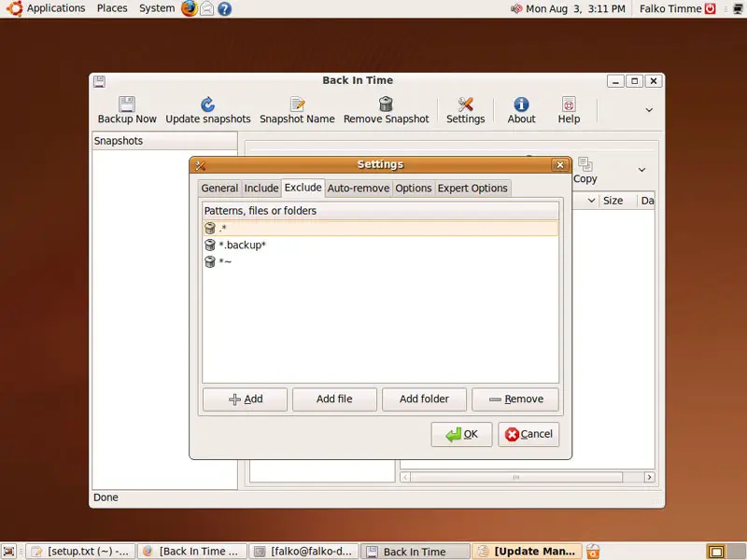
Task: Click the Add folder button
Action: coord(424,399)
